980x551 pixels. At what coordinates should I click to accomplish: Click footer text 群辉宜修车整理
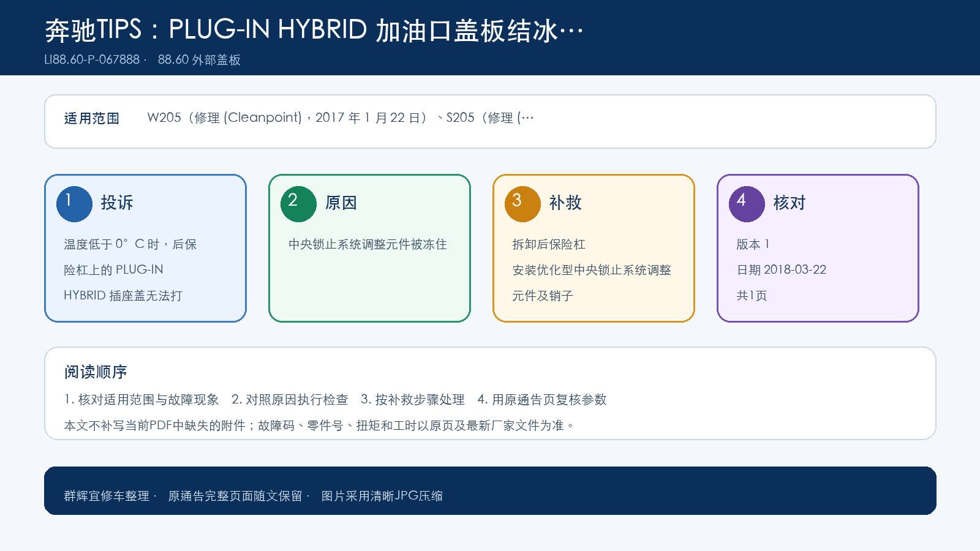pos(107,496)
